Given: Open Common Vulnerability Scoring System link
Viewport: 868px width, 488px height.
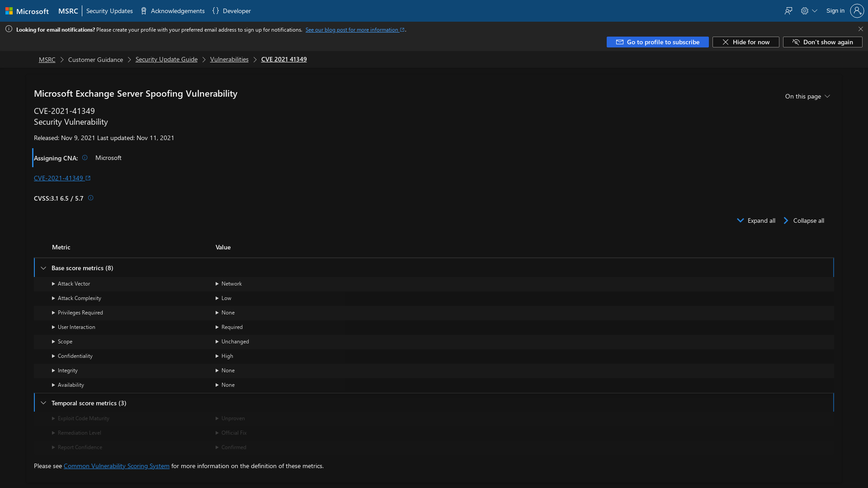Looking at the screenshot, I should pyautogui.click(x=117, y=466).
